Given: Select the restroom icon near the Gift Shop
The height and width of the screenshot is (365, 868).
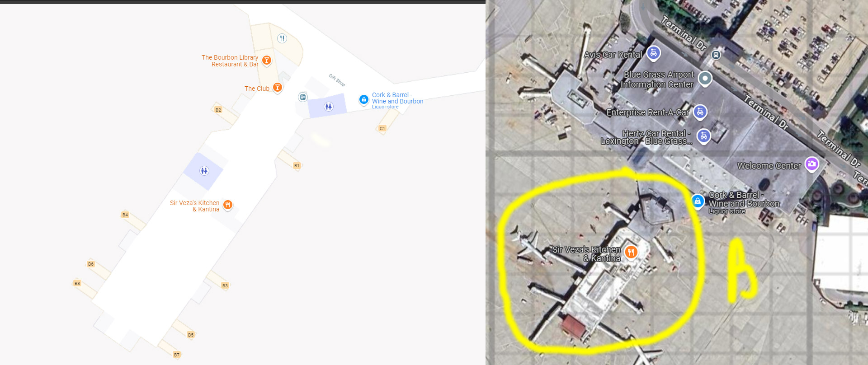Looking at the screenshot, I should pyautogui.click(x=329, y=107).
